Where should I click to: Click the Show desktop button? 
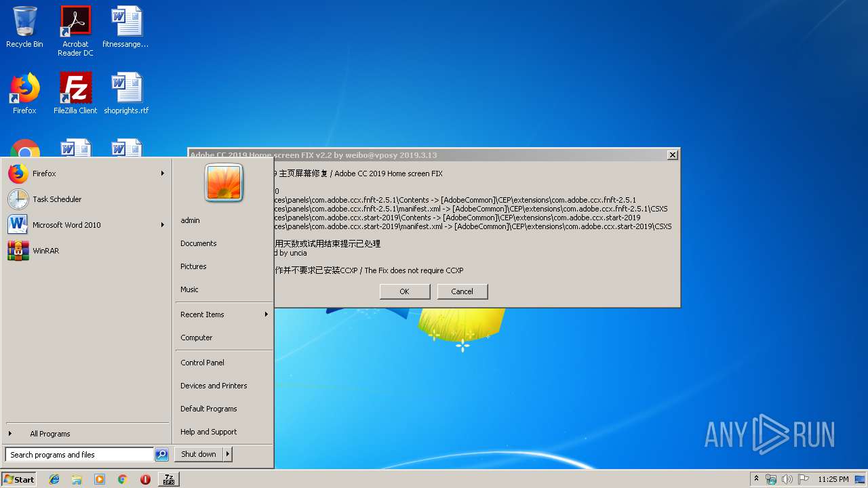(x=861, y=479)
